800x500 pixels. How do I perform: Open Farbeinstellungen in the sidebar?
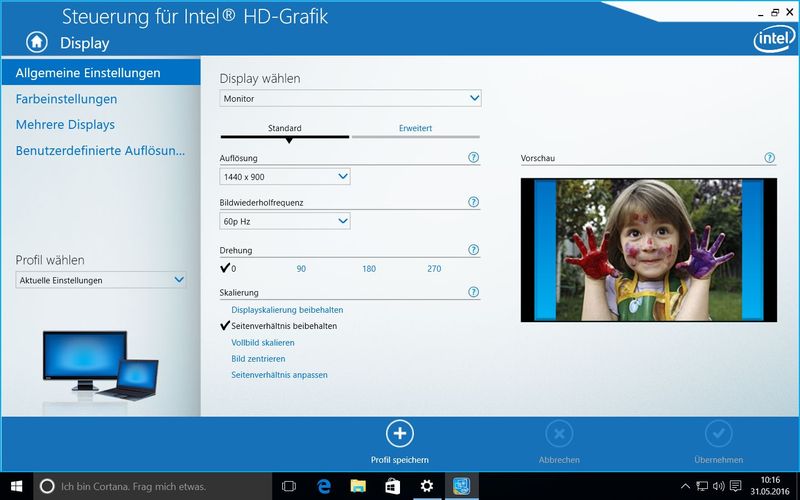click(x=66, y=99)
